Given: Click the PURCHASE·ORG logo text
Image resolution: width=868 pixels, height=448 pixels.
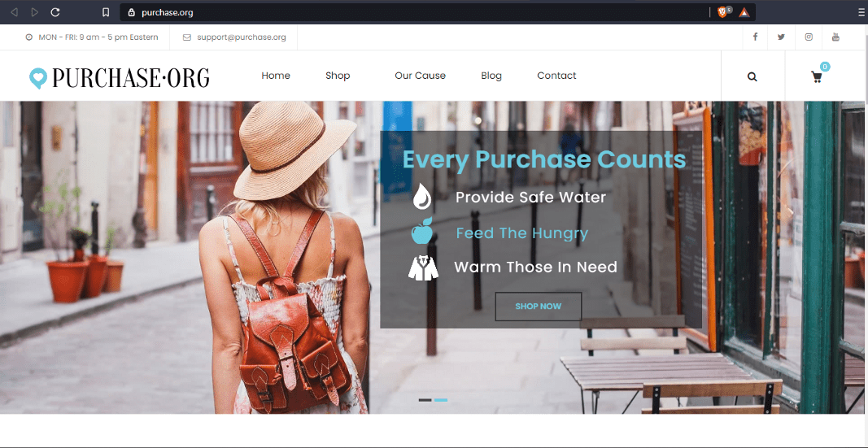Looking at the screenshot, I should (131, 78).
